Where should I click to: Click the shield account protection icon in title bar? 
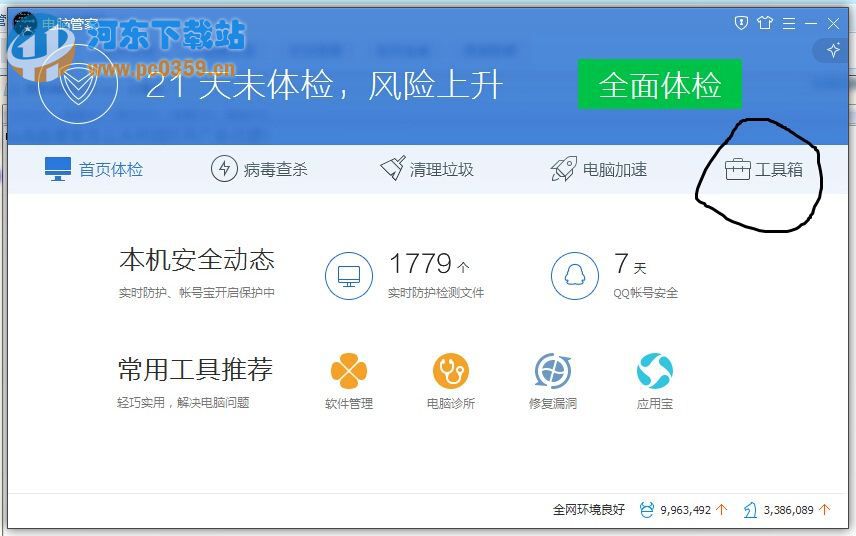(x=741, y=22)
